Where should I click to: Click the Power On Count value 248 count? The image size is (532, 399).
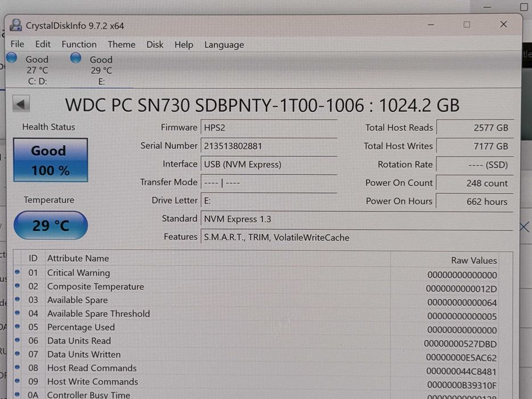474,183
